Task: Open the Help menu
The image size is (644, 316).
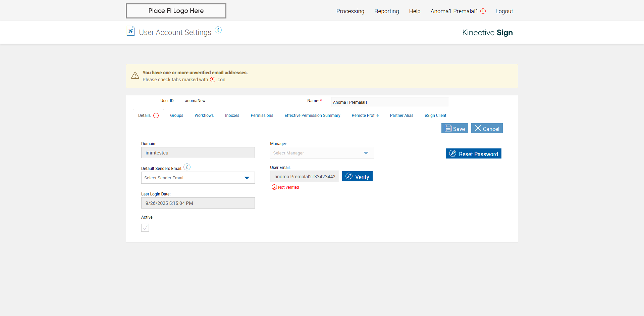Action: pyautogui.click(x=415, y=11)
